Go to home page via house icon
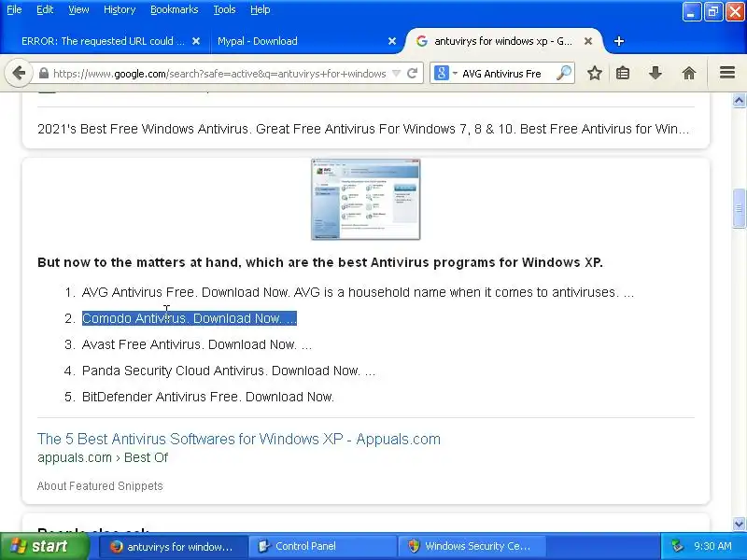Screen dimensions: 747x560 689,74
